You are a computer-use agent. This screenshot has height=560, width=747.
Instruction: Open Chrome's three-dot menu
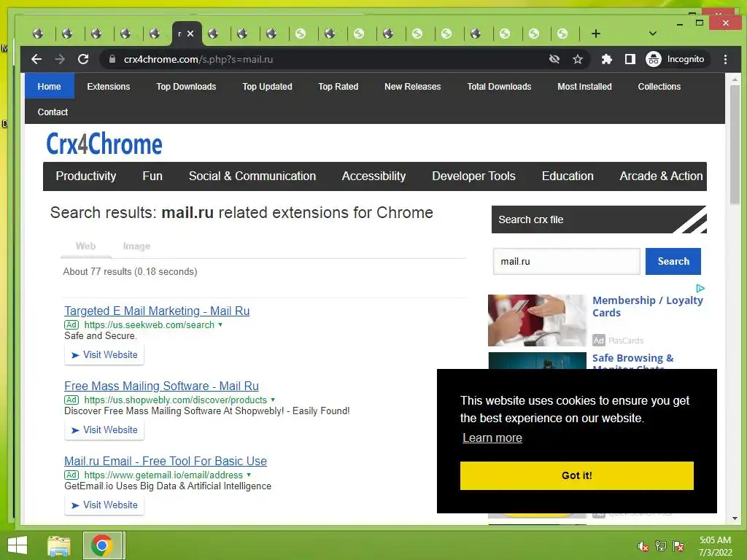[x=725, y=59]
